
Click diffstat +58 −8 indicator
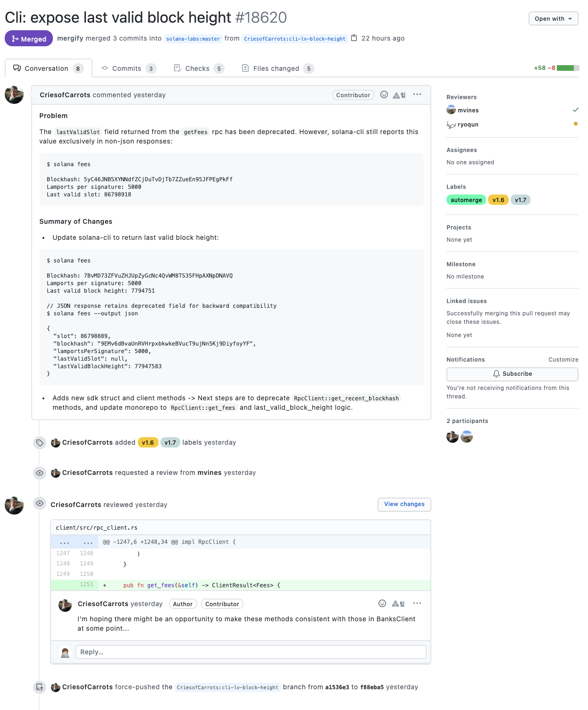click(556, 68)
